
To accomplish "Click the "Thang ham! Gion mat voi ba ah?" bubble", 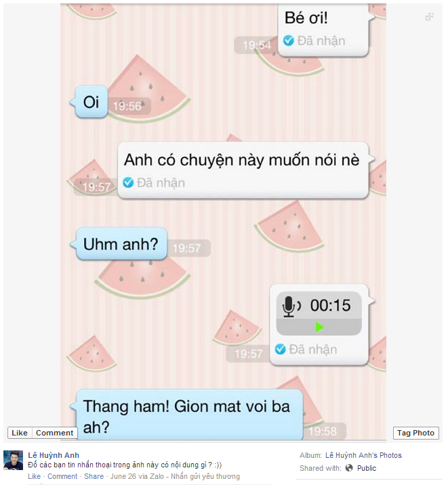I will 189,414.
